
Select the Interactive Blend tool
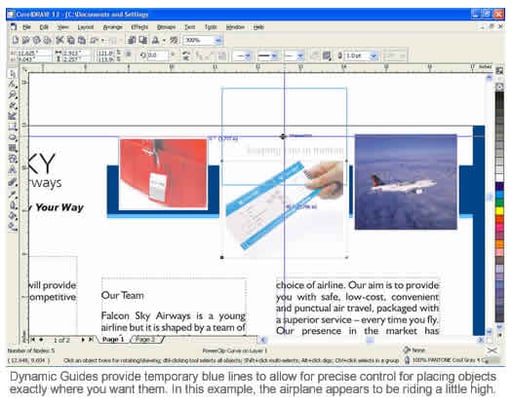[12, 182]
